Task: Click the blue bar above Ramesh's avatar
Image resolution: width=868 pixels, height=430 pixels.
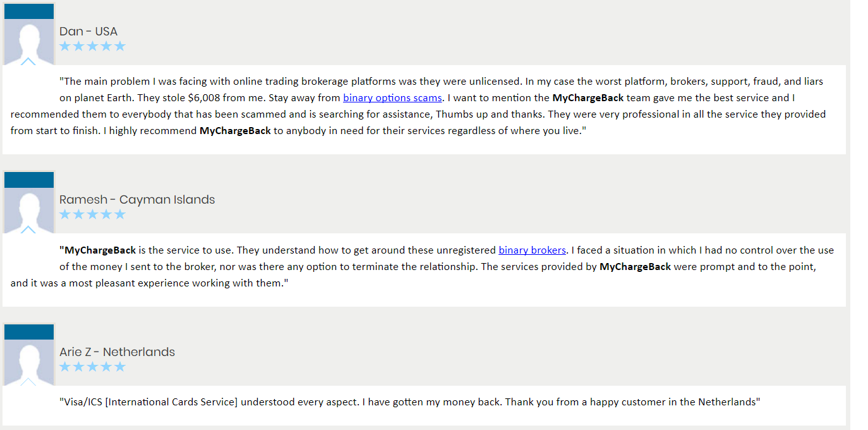Action: pos(29,180)
